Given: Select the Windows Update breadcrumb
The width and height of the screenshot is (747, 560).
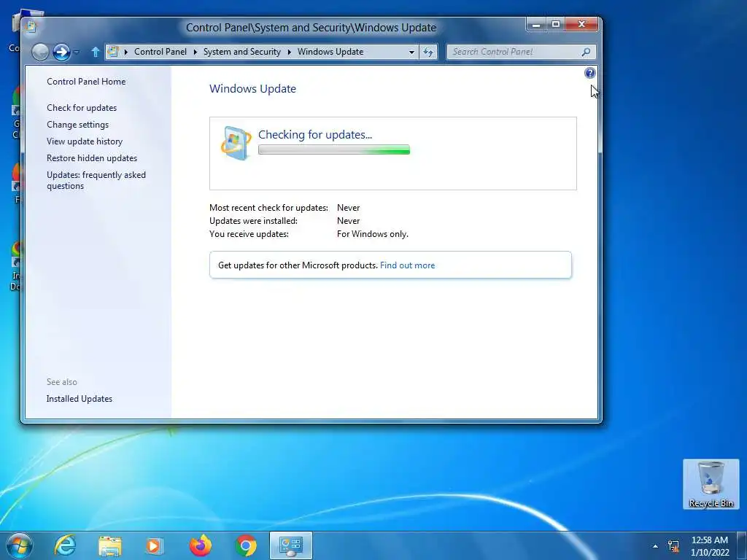Looking at the screenshot, I should pyautogui.click(x=330, y=52).
